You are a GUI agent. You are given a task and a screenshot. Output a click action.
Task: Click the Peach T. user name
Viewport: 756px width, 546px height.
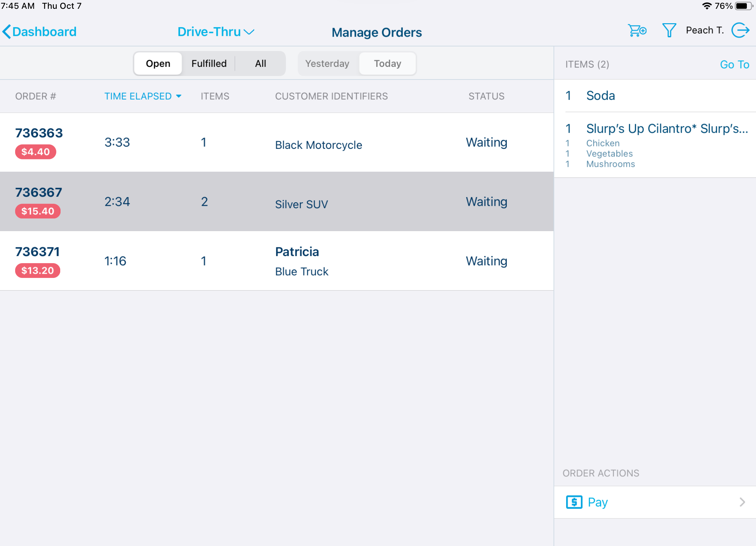[x=705, y=31]
